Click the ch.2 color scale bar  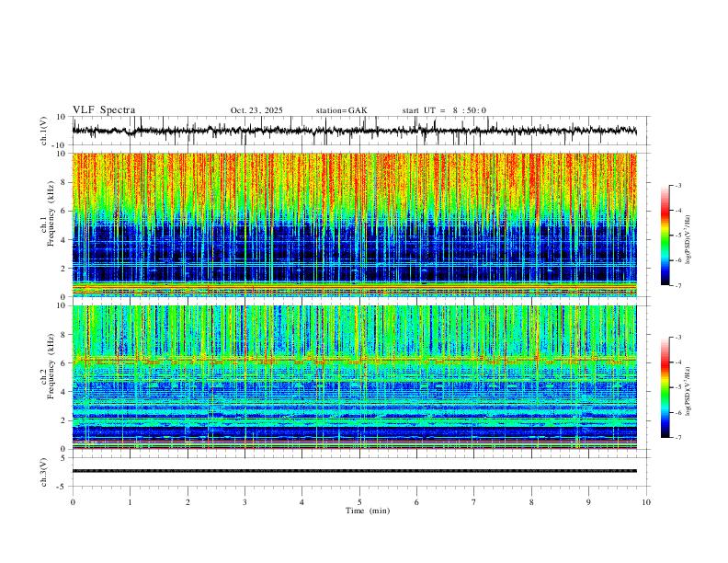[x=665, y=387]
